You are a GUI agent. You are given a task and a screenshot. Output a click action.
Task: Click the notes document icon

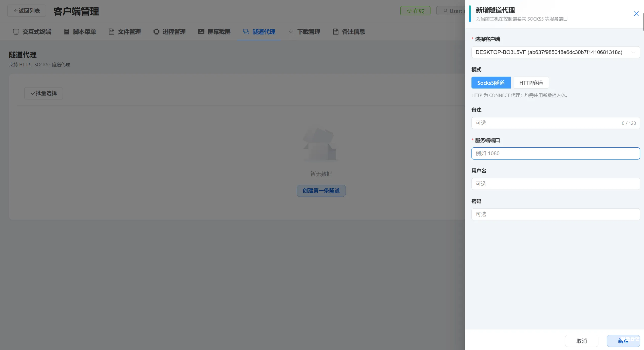336,32
